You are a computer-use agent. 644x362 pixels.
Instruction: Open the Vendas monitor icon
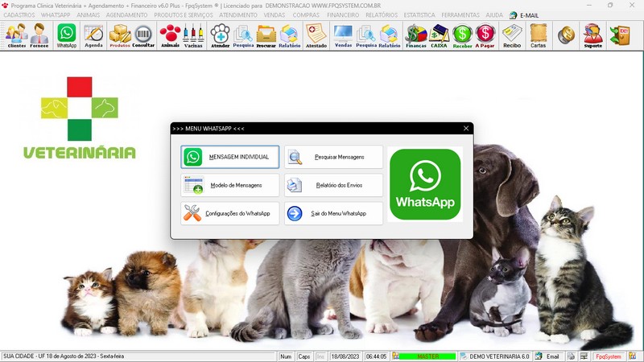343,35
